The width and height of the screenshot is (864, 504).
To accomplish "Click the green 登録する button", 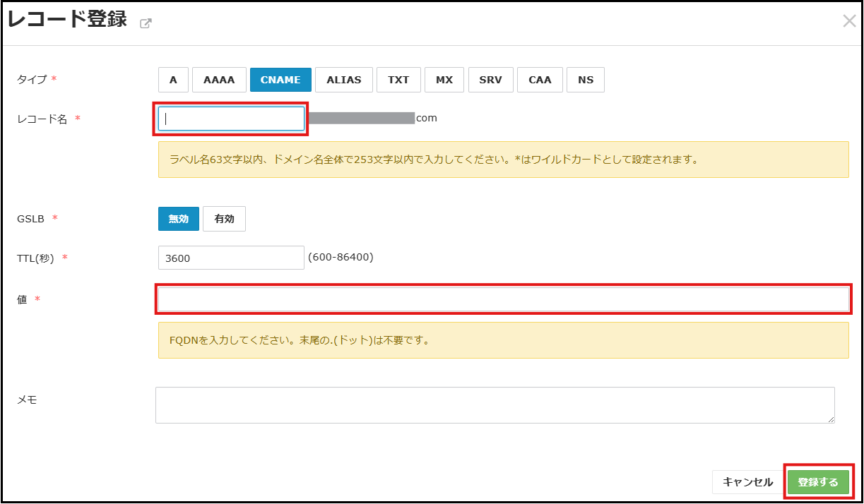I will 818,482.
